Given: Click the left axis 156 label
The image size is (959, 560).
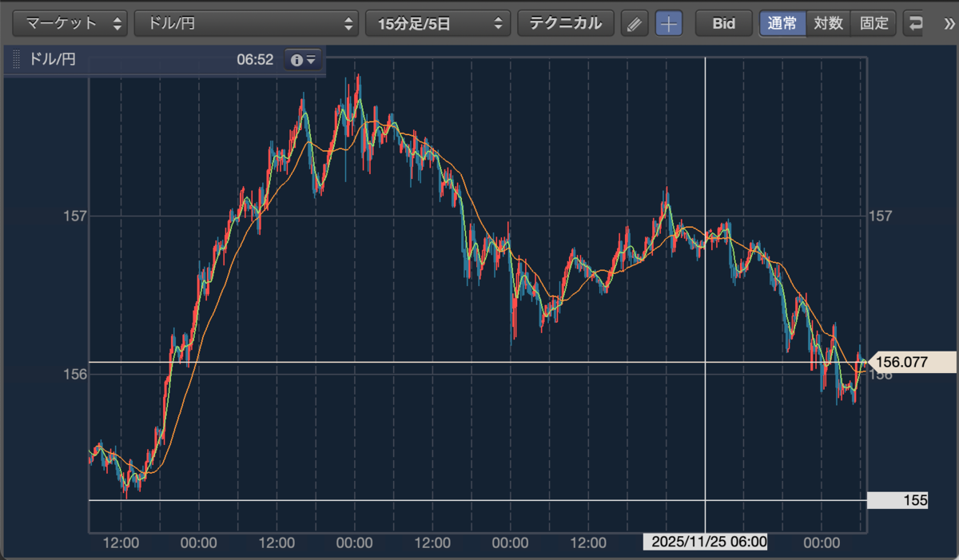Looking at the screenshot, I should tap(74, 374).
